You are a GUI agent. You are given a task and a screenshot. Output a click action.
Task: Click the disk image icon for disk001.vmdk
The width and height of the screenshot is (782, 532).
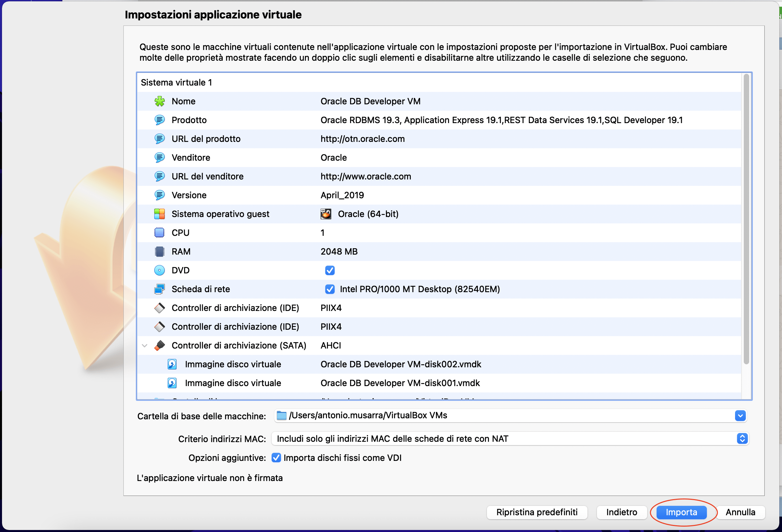pyautogui.click(x=172, y=383)
